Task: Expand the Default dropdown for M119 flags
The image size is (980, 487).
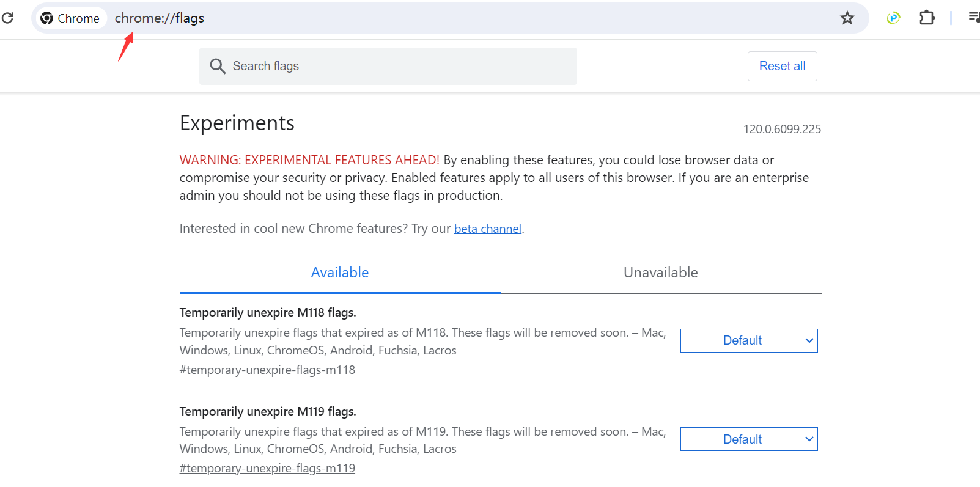Action: (x=748, y=439)
